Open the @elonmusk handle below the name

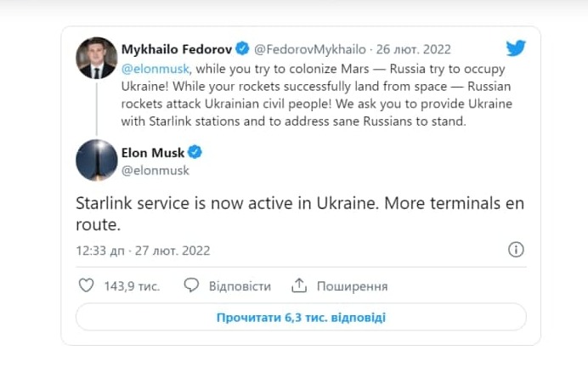155,170
